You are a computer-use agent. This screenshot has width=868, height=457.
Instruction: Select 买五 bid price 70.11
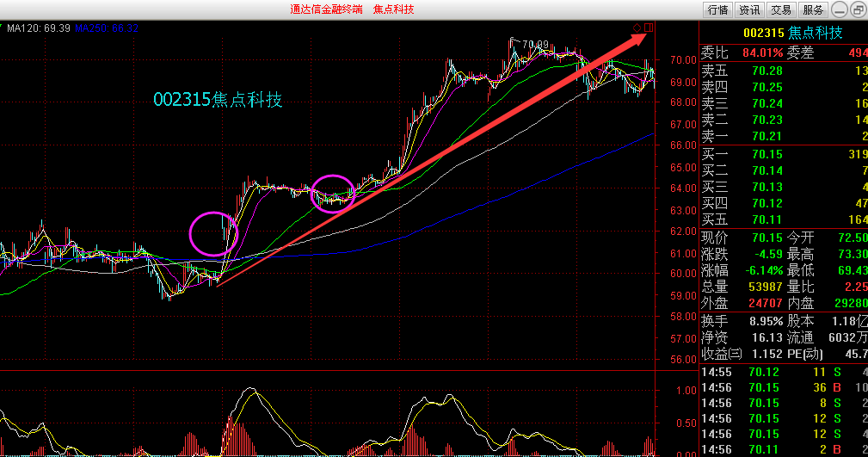pos(767,220)
